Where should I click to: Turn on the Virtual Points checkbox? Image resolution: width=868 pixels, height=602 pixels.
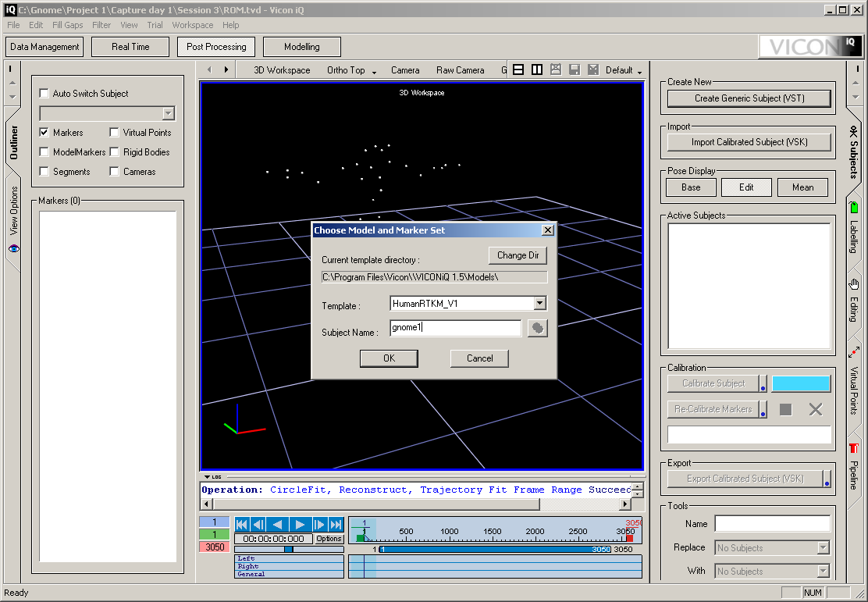point(115,133)
